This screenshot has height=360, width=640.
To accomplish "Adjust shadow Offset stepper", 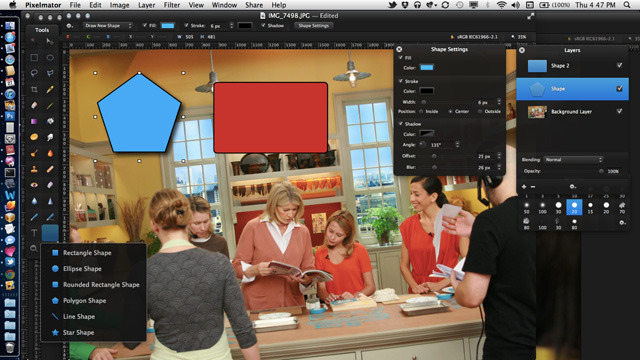I will (499, 156).
